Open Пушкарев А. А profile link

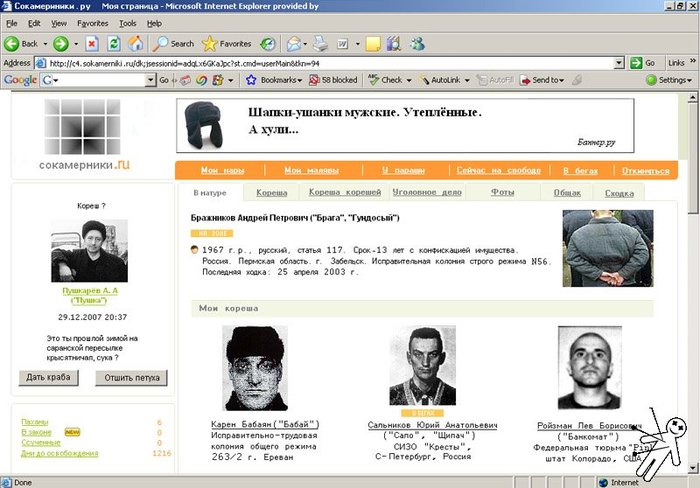coord(90,295)
